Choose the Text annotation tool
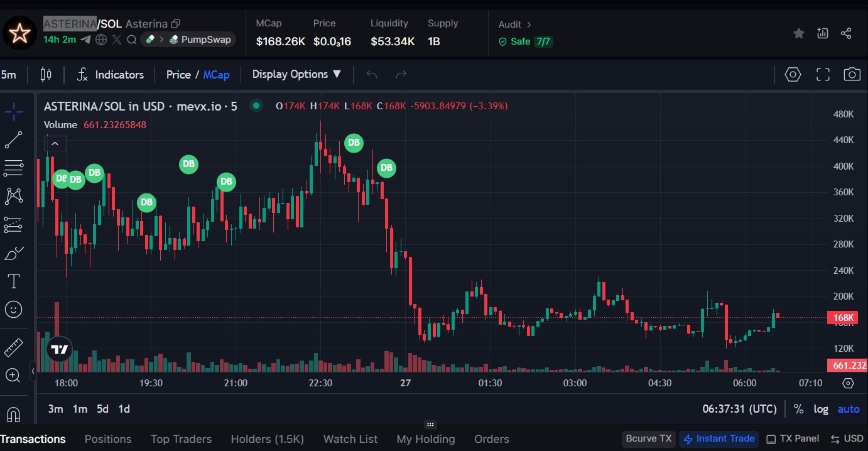Image resolution: width=868 pixels, height=451 pixels. coord(13,281)
